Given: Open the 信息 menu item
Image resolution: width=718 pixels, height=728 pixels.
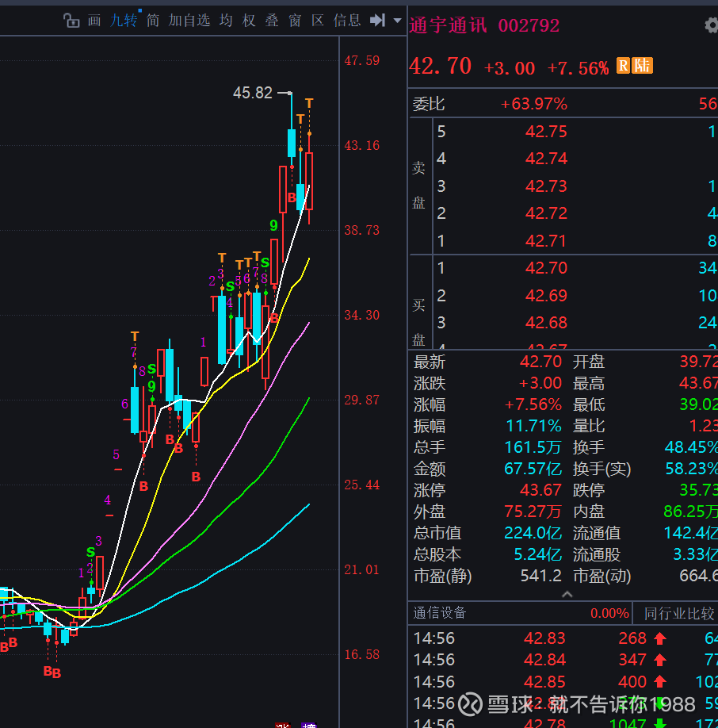Looking at the screenshot, I should pyautogui.click(x=347, y=21).
